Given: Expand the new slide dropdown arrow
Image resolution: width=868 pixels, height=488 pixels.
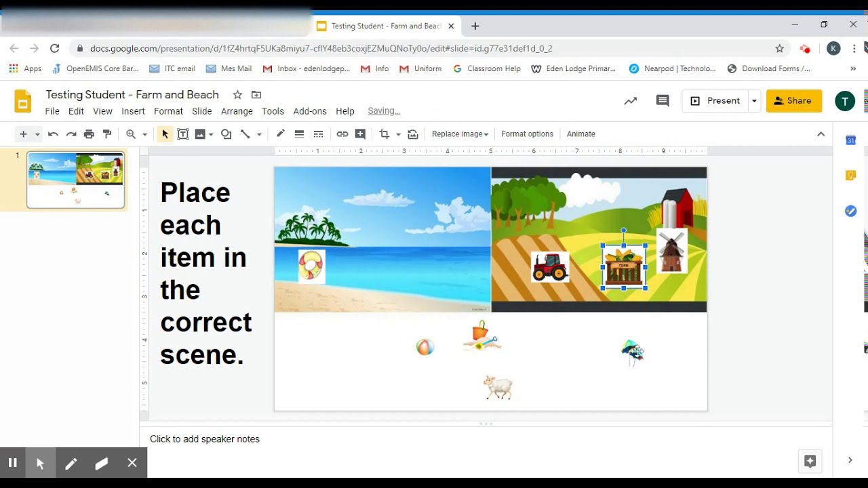Looking at the screenshot, I should (x=37, y=134).
